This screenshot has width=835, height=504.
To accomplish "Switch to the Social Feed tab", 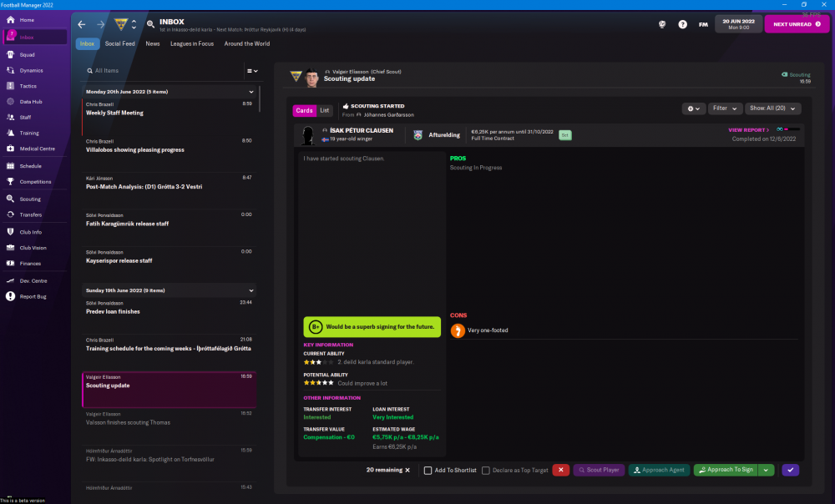I will [x=119, y=43].
